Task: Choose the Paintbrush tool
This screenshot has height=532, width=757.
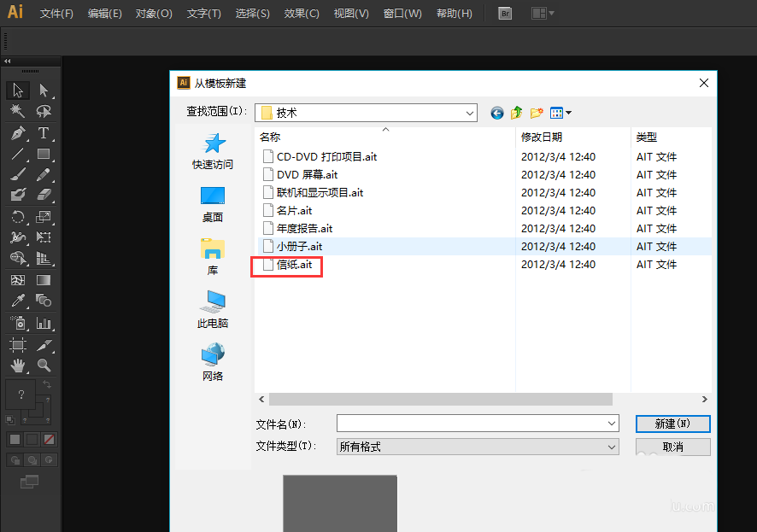Action: click(x=17, y=175)
